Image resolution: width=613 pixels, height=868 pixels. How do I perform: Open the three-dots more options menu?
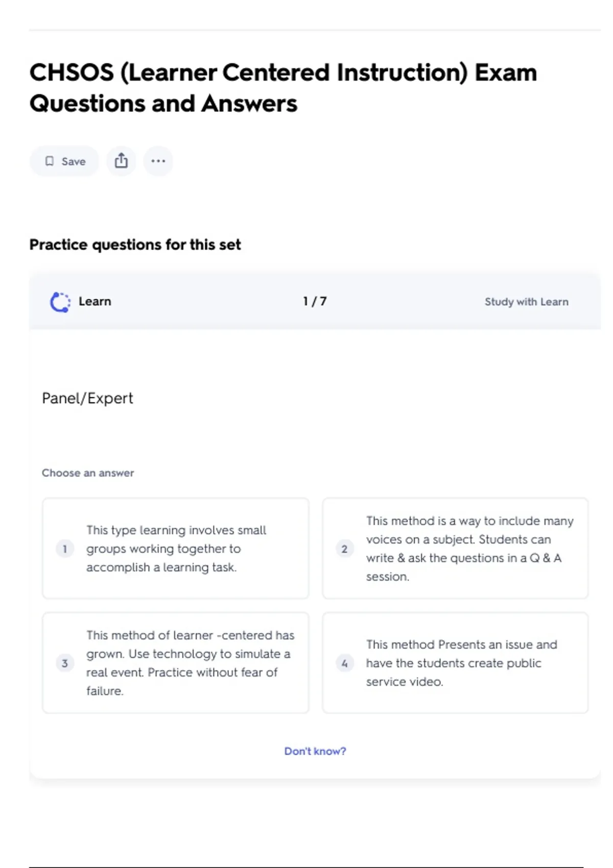(x=158, y=161)
